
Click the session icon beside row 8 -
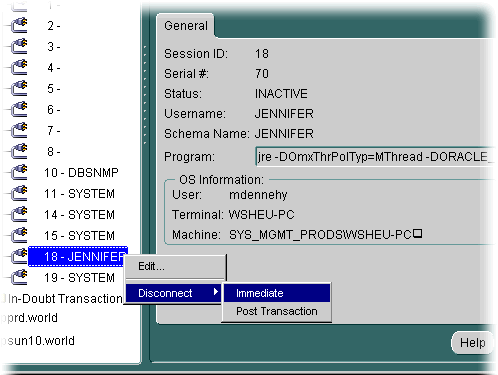(x=19, y=152)
